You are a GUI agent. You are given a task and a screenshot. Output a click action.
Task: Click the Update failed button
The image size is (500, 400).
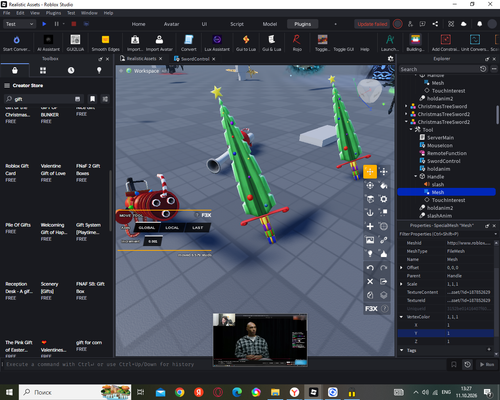click(x=372, y=24)
